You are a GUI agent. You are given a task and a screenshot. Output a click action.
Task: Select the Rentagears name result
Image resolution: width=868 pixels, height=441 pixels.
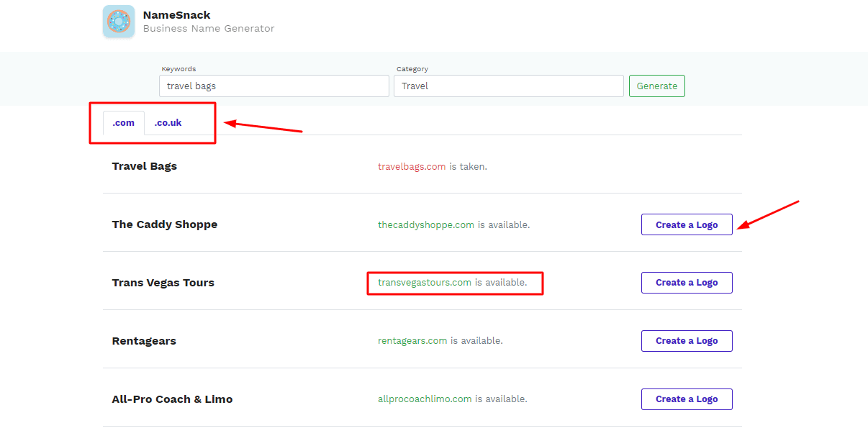pos(144,341)
